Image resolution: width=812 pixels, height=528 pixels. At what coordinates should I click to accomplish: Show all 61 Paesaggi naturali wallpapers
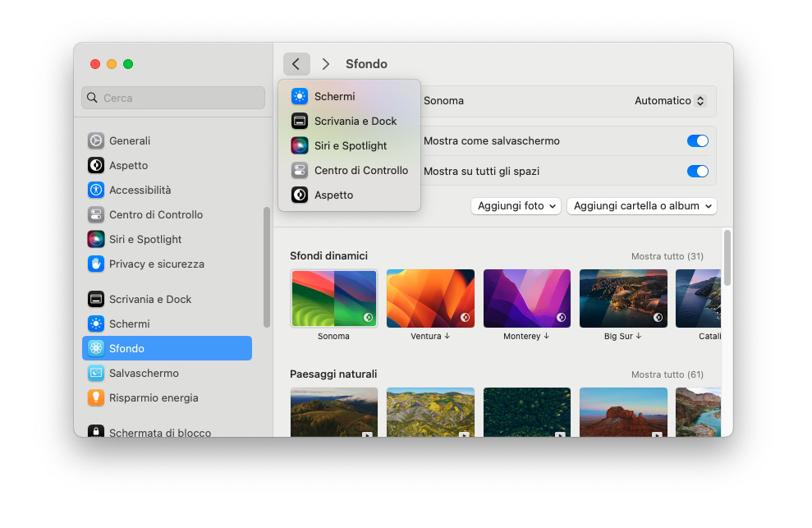click(x=667, y=374)
